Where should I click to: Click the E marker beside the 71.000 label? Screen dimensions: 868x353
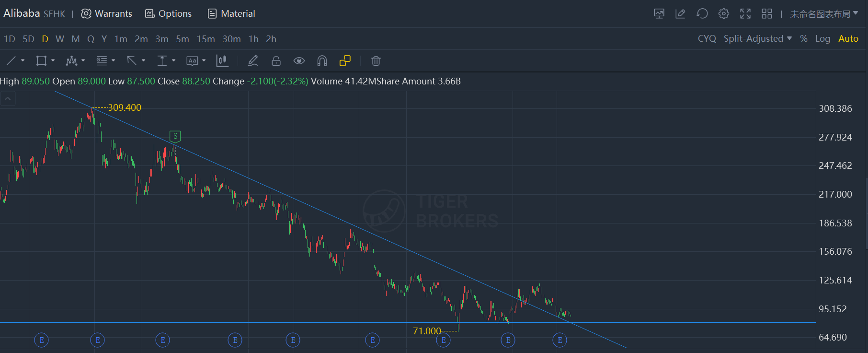[444, 341]
